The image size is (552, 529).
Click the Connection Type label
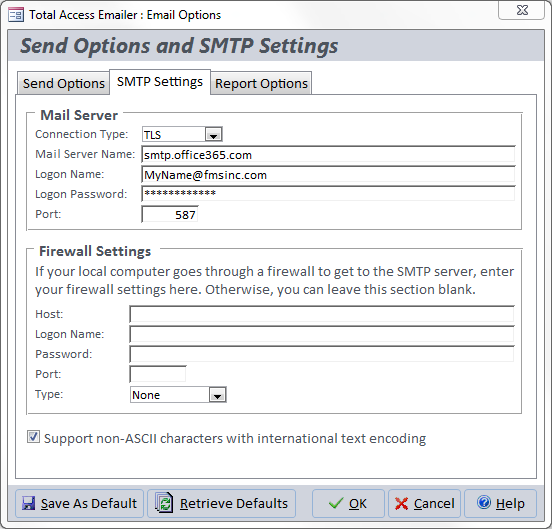pos(82,134)
